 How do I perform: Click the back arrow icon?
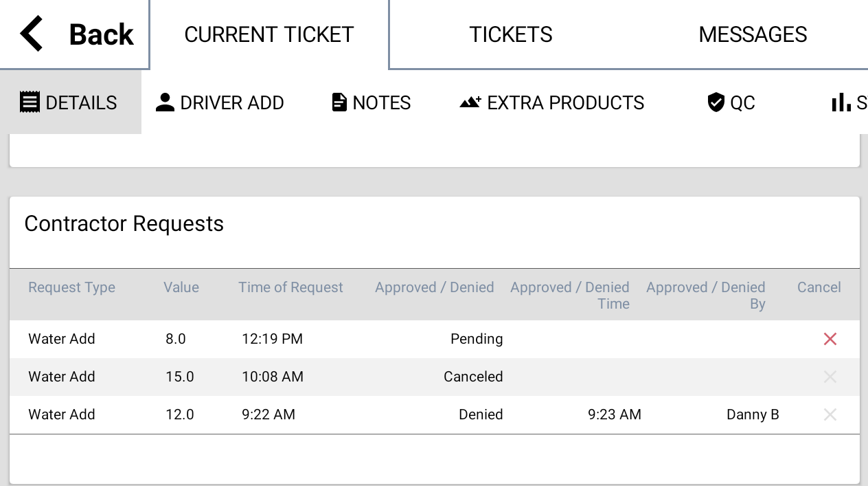tap(31, 33)
